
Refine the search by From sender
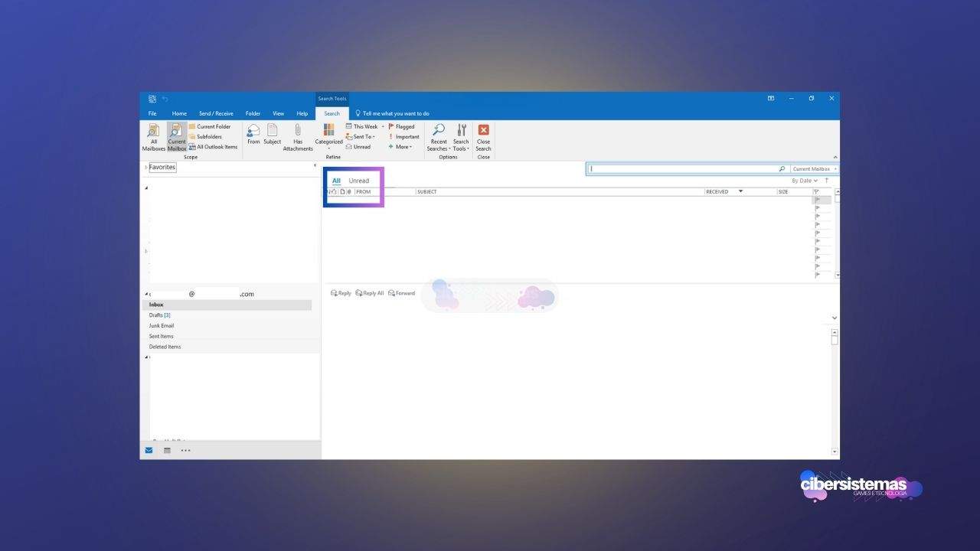253,135
